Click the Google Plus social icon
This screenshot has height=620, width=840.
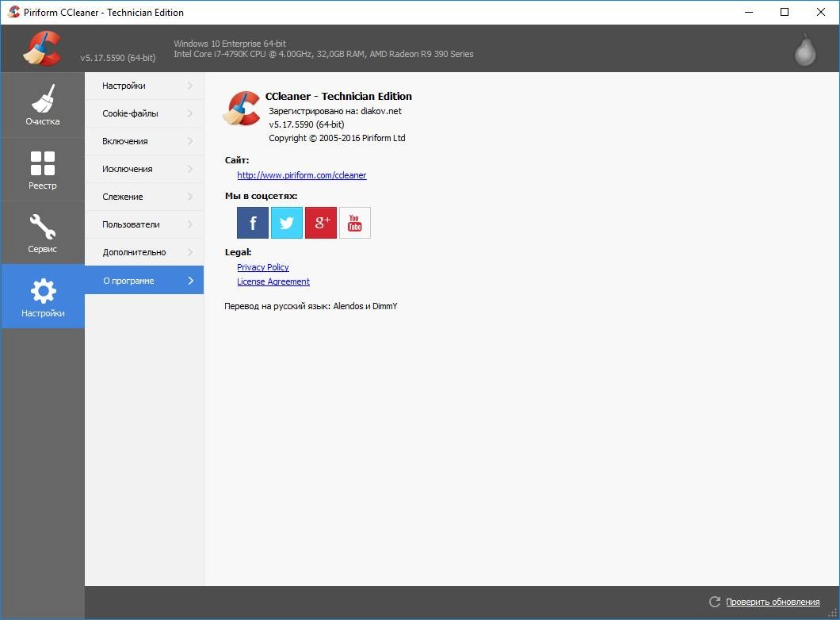pyautogui.click(x=321, y=222)
